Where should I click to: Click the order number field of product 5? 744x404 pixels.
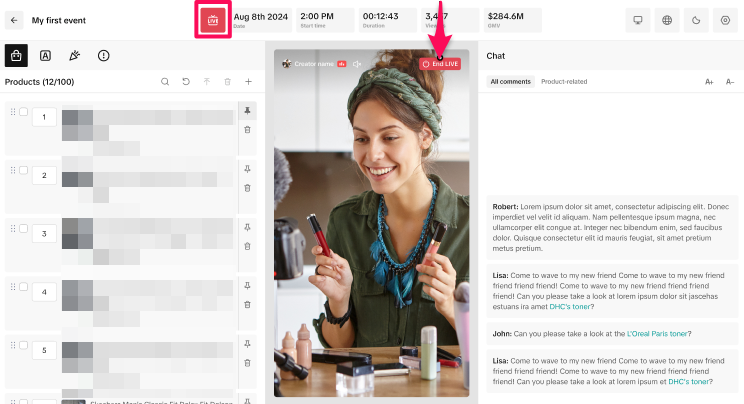click(44, 351)
